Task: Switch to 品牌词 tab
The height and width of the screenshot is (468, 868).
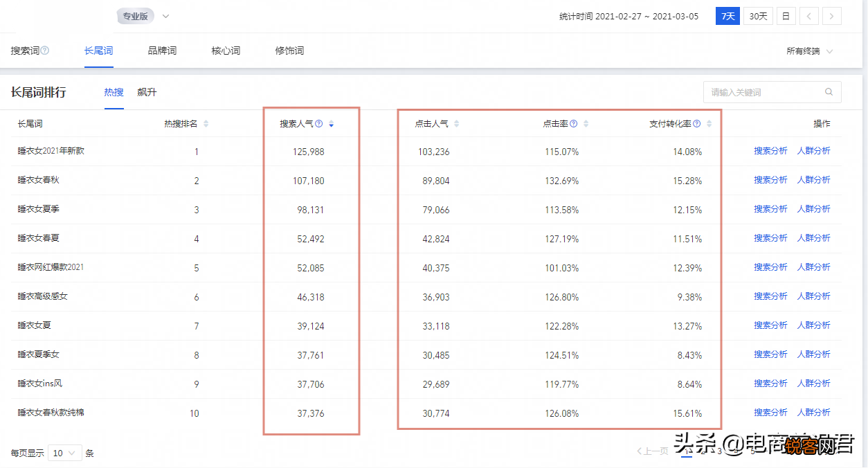Action: (162, 51)
